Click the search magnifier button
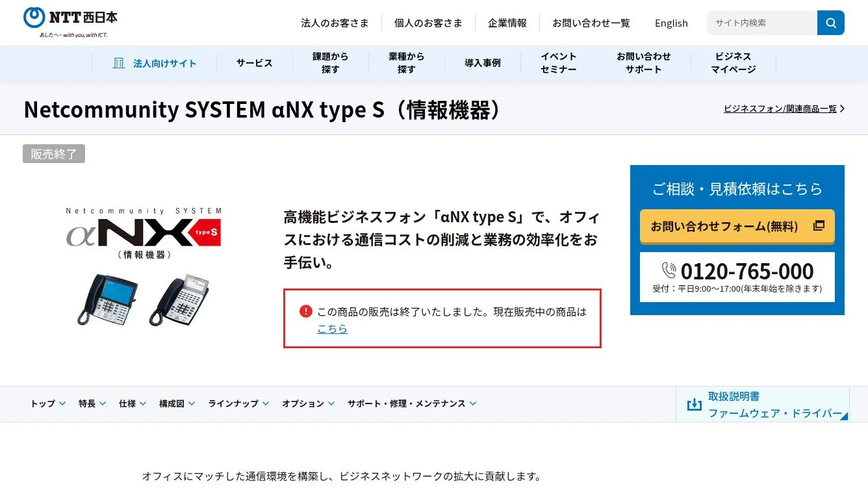 point(831,23)
